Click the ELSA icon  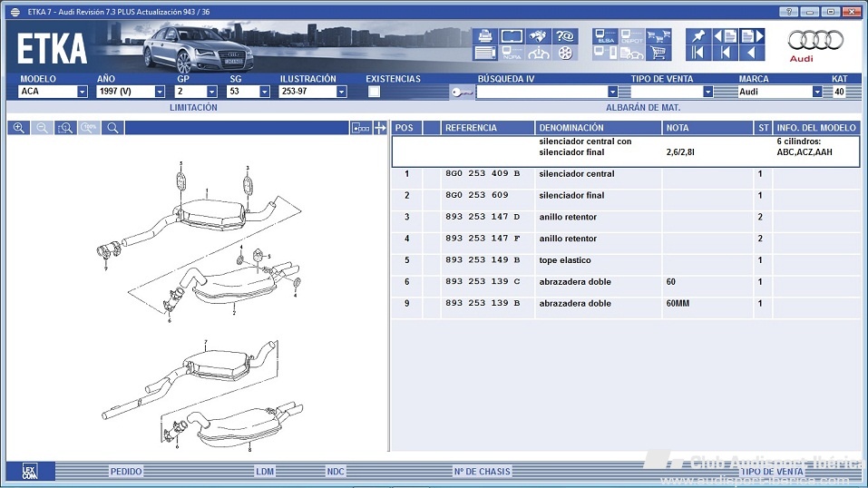point(605,36)
